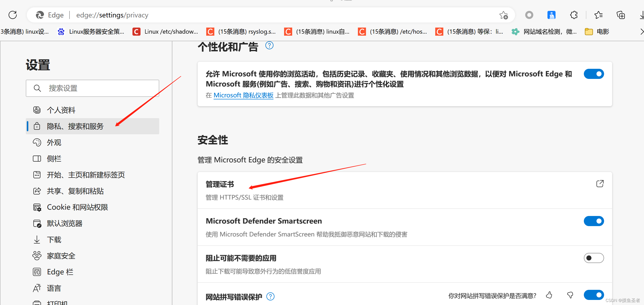This screenshot has height=305, width=644.
Task: Click the help icon beside 个性化和广告
Action: click(269, 46)
